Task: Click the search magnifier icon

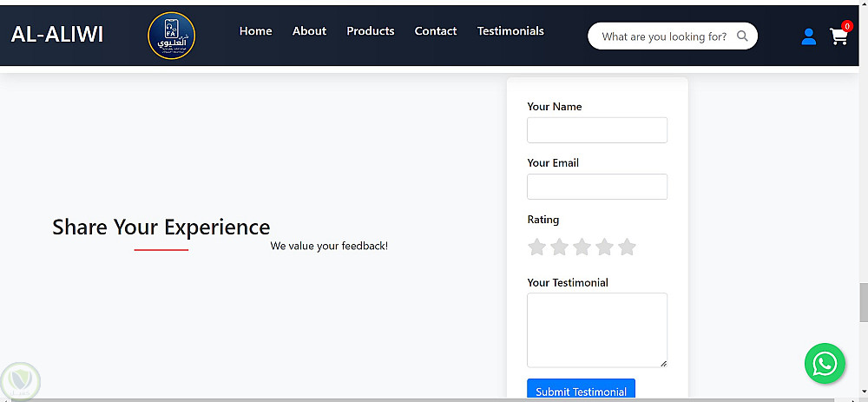Action: click(x=742, y=36)
